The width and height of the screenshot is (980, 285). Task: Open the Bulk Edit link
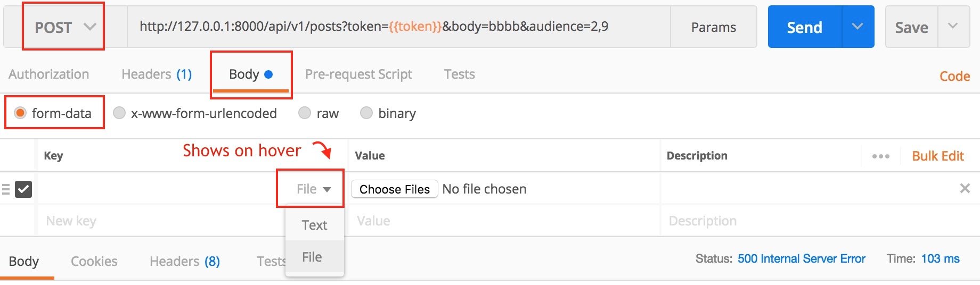(937, 156)
